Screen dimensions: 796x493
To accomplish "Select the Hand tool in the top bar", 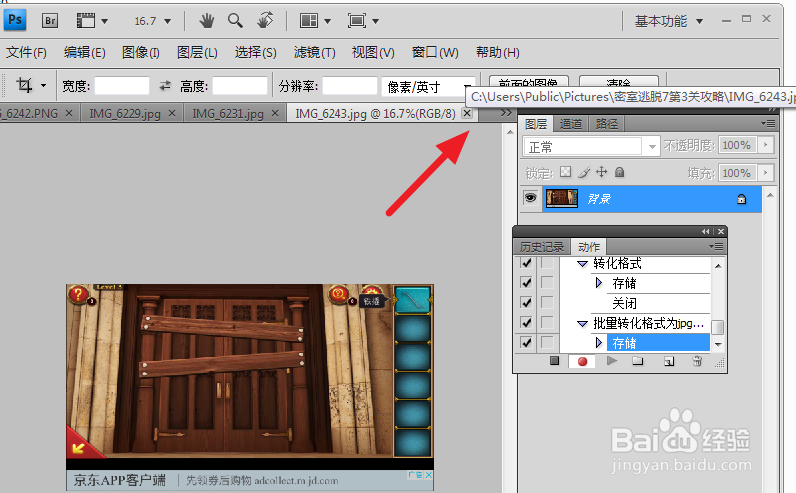I will coord(206,21).
